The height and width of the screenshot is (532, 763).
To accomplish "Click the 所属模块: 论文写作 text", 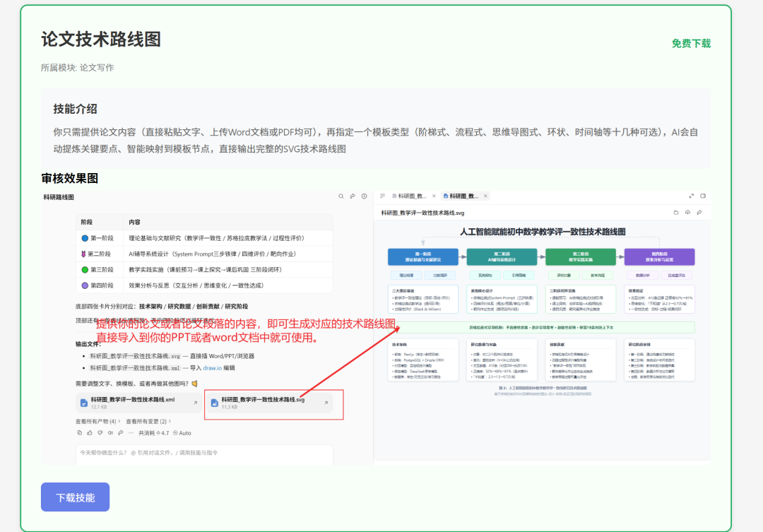I will [x=78, y=68].
